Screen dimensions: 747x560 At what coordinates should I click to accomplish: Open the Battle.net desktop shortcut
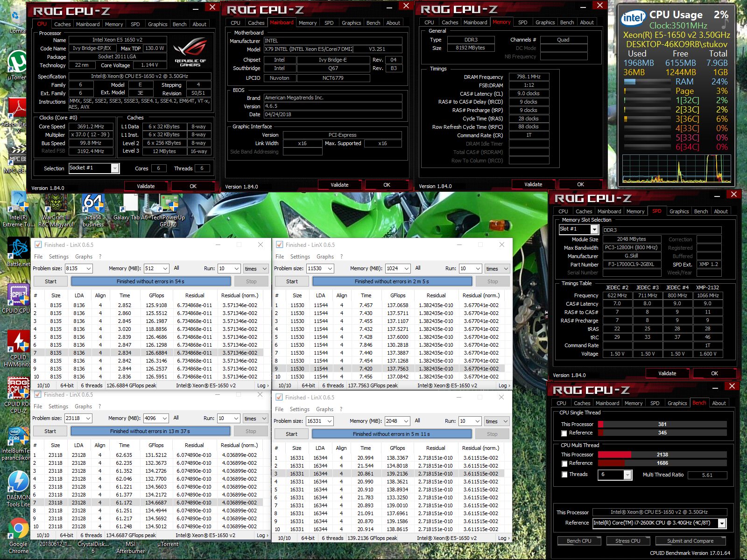click(x=19, y=252)
